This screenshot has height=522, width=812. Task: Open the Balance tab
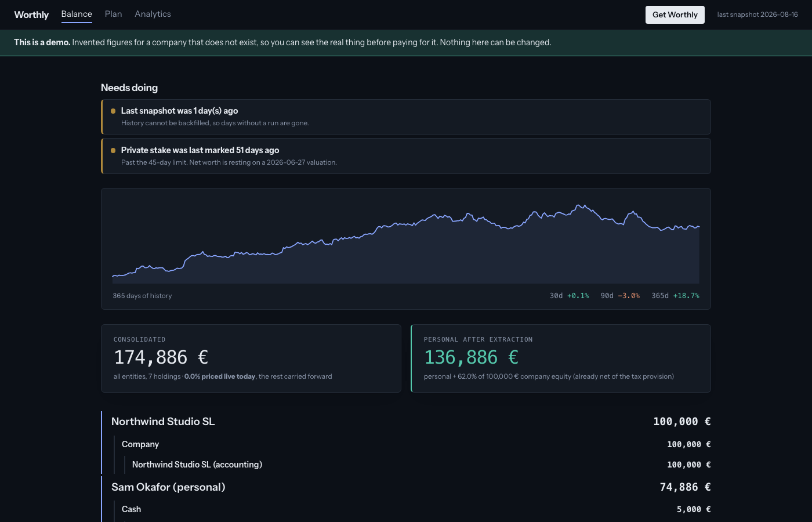coord(77,14)
